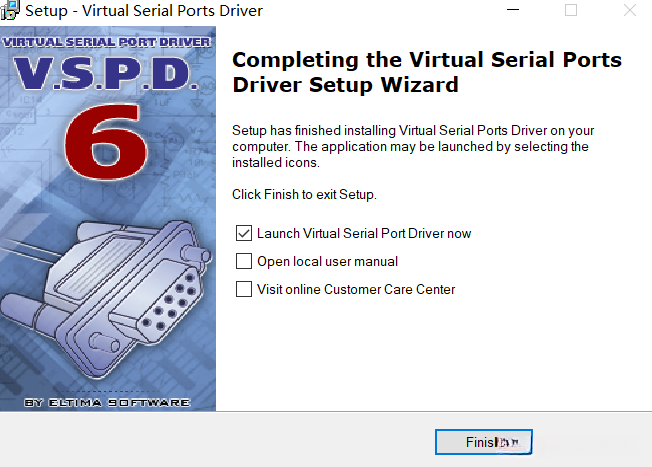Click the 'Completing the Virtual Serial Ports' heading
Viewport: 652px width, 467px height.
pos(426,60)
